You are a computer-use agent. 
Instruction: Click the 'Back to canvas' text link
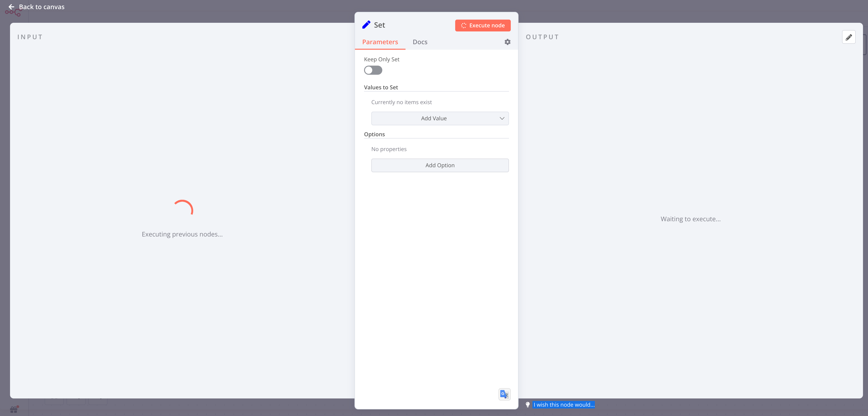point(42,6)
